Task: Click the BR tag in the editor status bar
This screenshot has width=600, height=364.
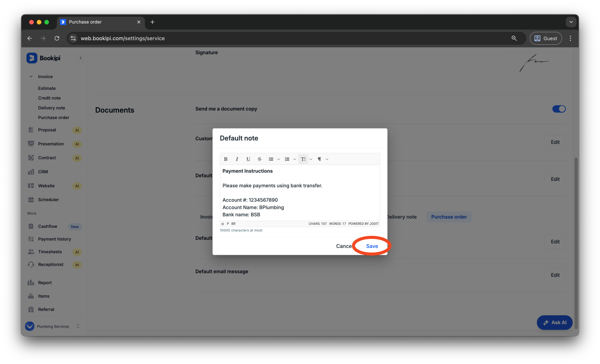Action: (x=234, y=224)
